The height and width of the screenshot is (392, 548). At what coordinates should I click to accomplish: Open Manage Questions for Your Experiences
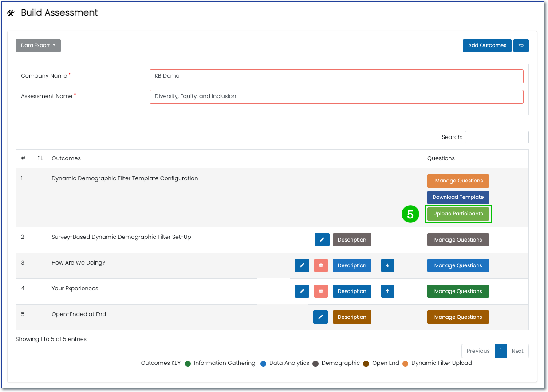click(458, 291)
